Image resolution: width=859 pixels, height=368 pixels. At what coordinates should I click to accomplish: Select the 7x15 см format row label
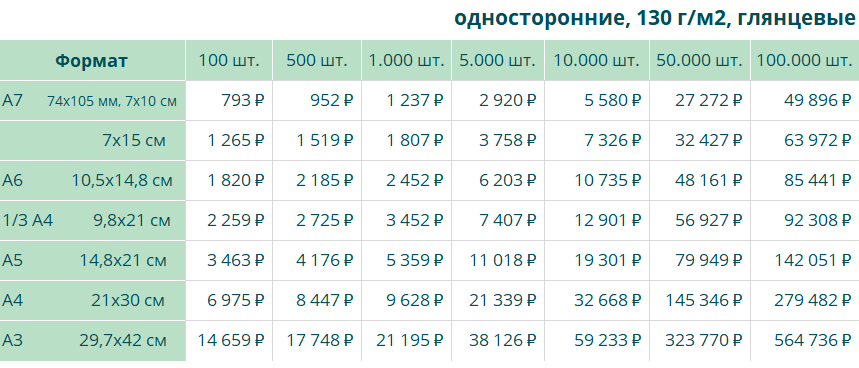coord(92,141)
